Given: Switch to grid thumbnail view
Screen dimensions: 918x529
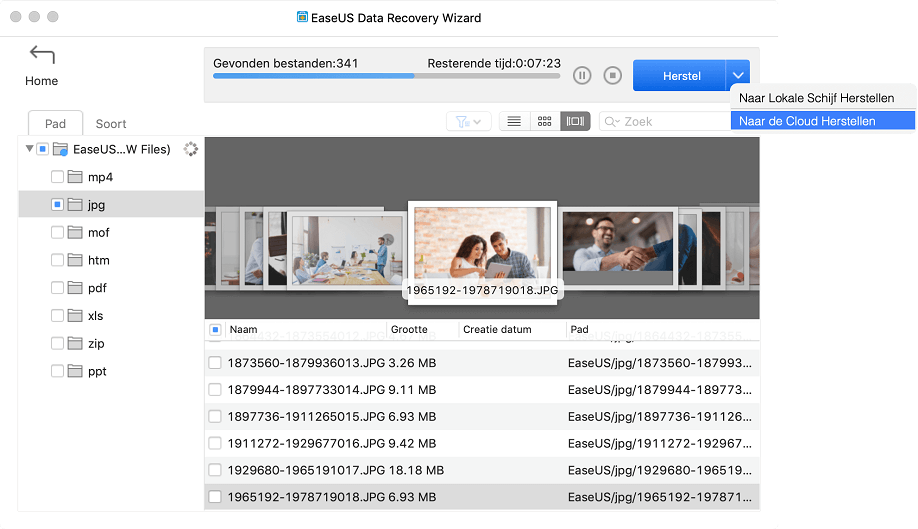Looking at the screenshot, I should (544, 122).
